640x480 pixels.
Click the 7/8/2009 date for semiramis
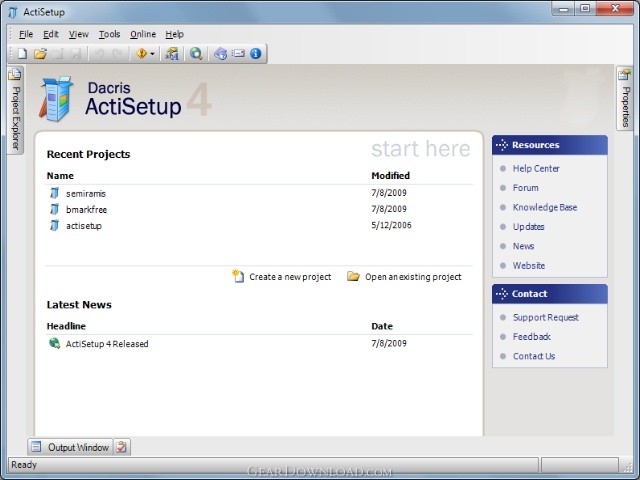(x=389, y=193)
